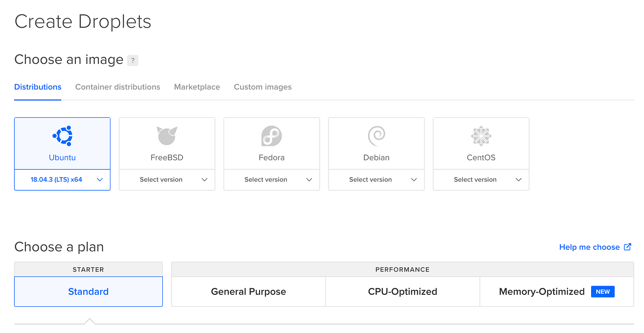644x333 pixels.
Task: Choose the FreeBSD logo icon
Action: pos(167,136)
